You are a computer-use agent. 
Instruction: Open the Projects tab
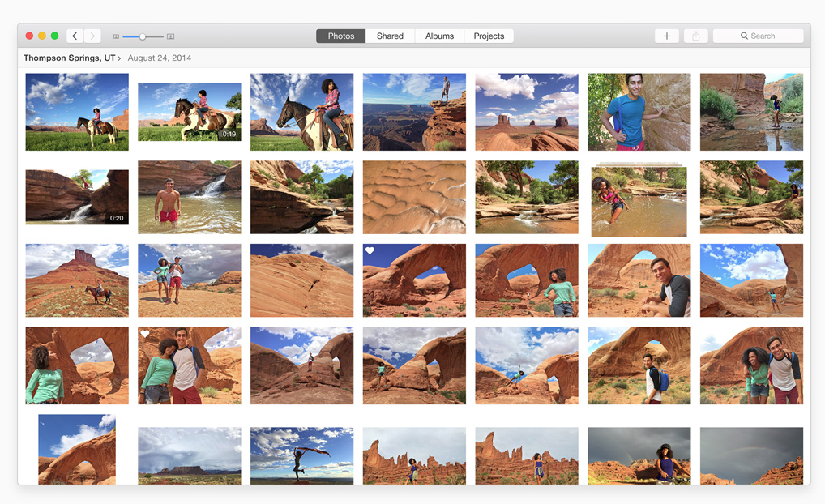click(489, 36)
